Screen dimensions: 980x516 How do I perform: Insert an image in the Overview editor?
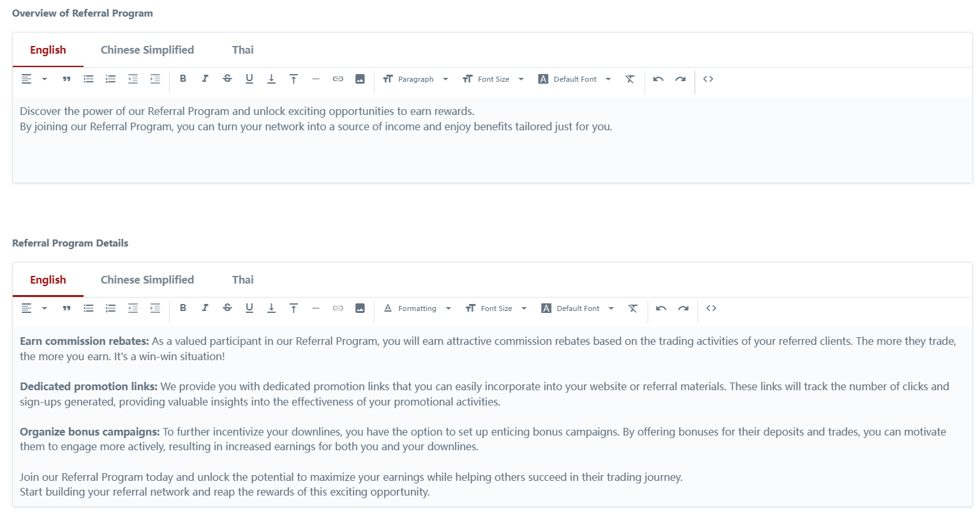point(360,79)
